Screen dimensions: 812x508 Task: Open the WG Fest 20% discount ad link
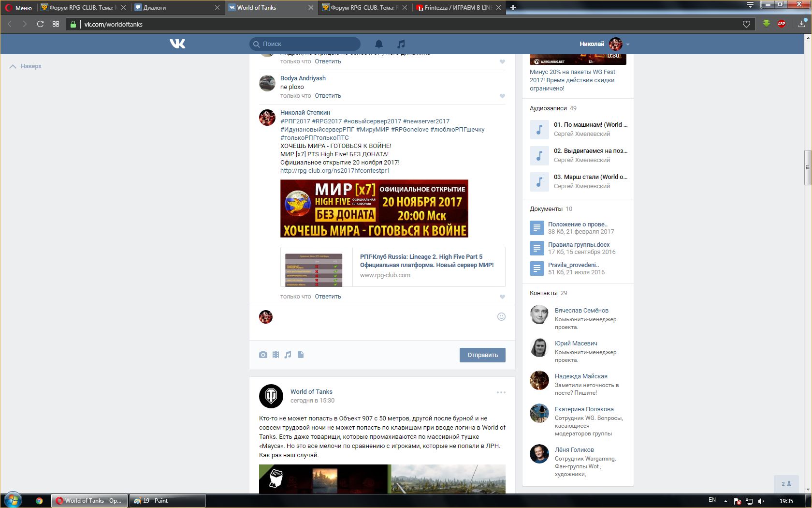click(573, 80)
